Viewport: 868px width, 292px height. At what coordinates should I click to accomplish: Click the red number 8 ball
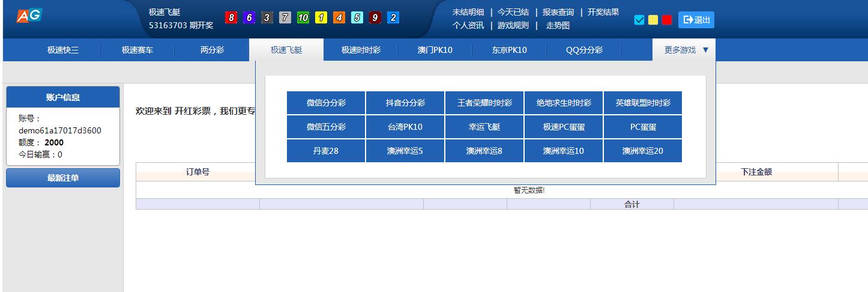coord(231,18)
